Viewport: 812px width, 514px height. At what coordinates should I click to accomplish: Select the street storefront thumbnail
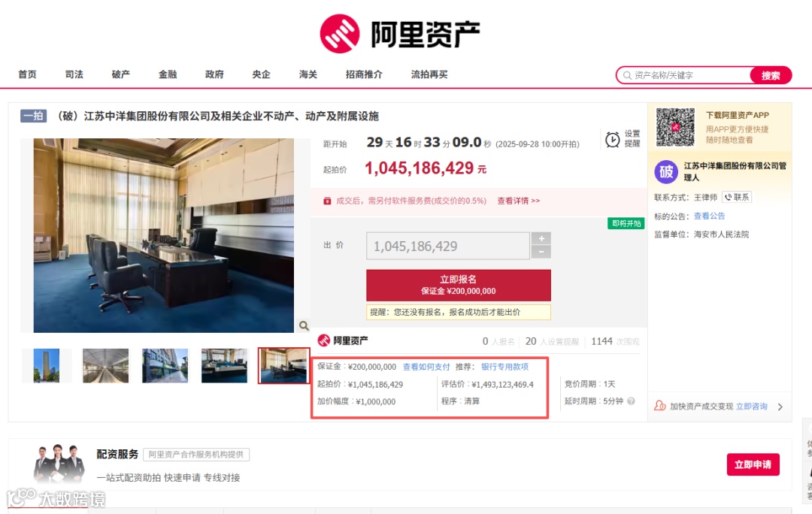pyautogui.click(x=165, y=365)
